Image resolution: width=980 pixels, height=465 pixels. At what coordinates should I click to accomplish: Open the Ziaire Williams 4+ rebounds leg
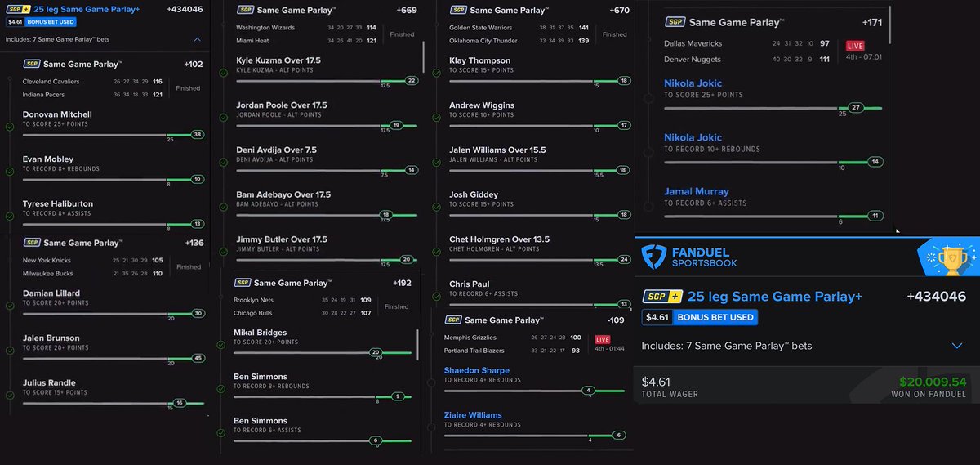484,419
